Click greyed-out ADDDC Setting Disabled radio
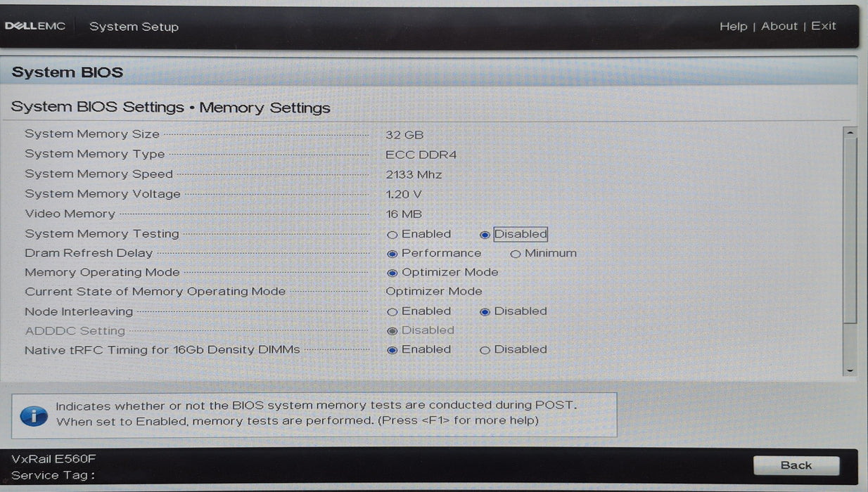 [392, 331]
